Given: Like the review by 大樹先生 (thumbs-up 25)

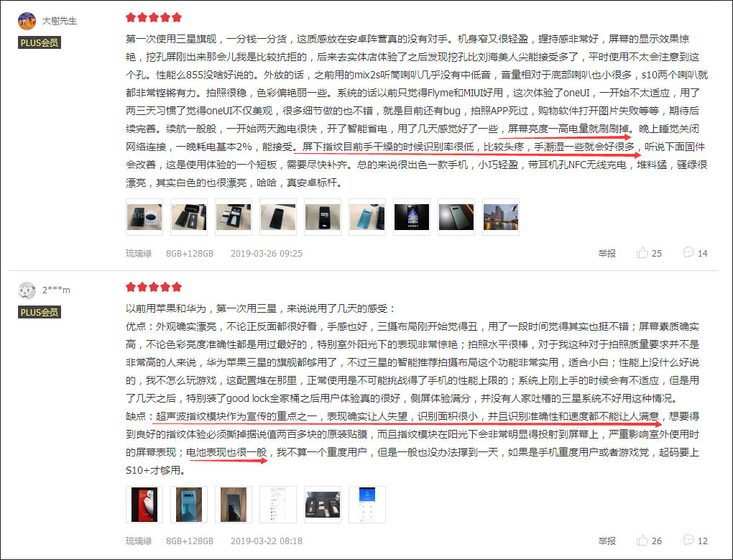Looking at the screenshot, I should pos(649,253).
